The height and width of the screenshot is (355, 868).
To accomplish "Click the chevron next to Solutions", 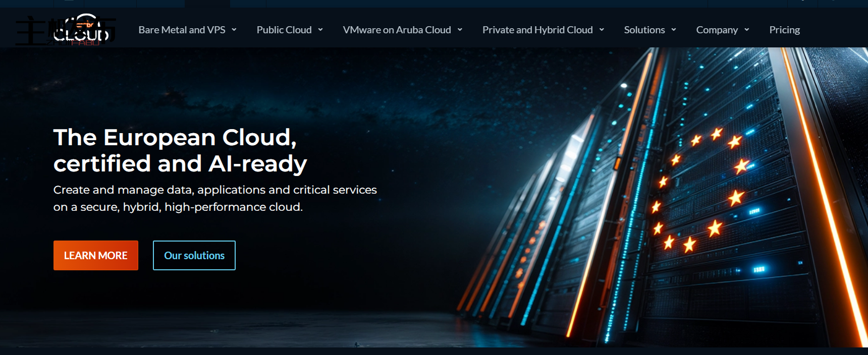I will click(x=674, y=30).
